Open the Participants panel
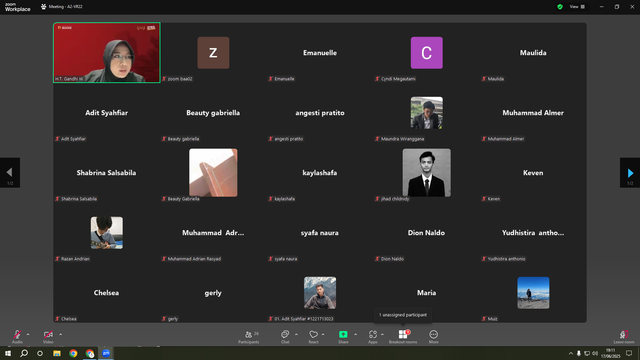640x360 pixels. tap(249, 337)
